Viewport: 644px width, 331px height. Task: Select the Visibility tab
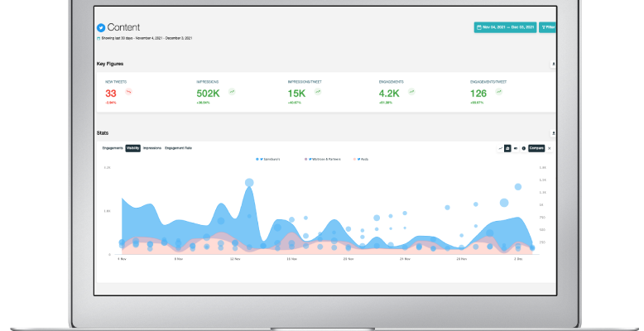(132, 148)
